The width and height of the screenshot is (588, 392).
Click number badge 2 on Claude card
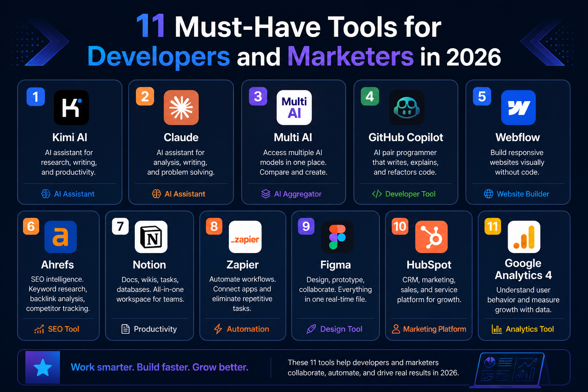145,96
